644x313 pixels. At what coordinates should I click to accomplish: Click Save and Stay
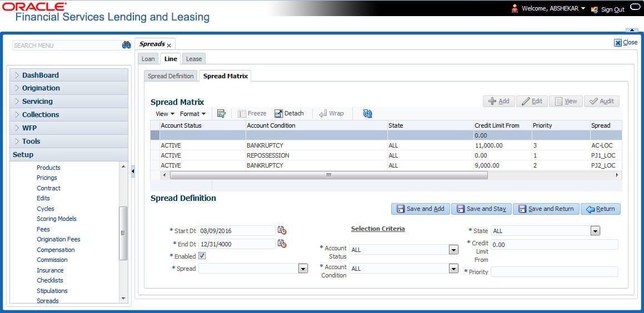coord(481,209)
